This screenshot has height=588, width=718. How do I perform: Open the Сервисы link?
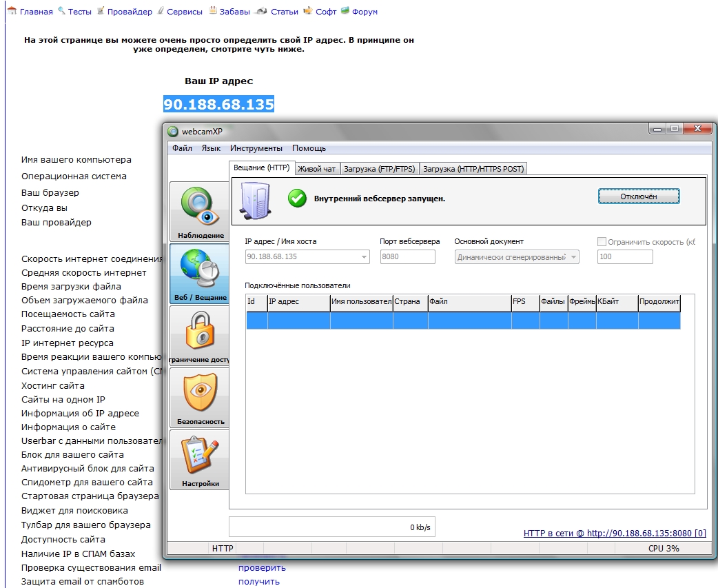coord(185,12)
